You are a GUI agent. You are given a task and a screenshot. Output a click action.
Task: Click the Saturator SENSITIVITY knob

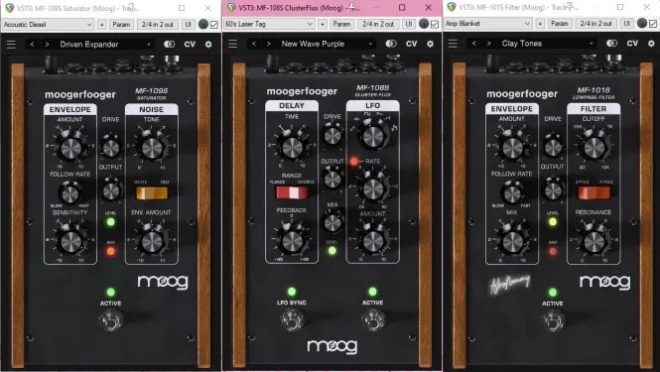(70, 242)
